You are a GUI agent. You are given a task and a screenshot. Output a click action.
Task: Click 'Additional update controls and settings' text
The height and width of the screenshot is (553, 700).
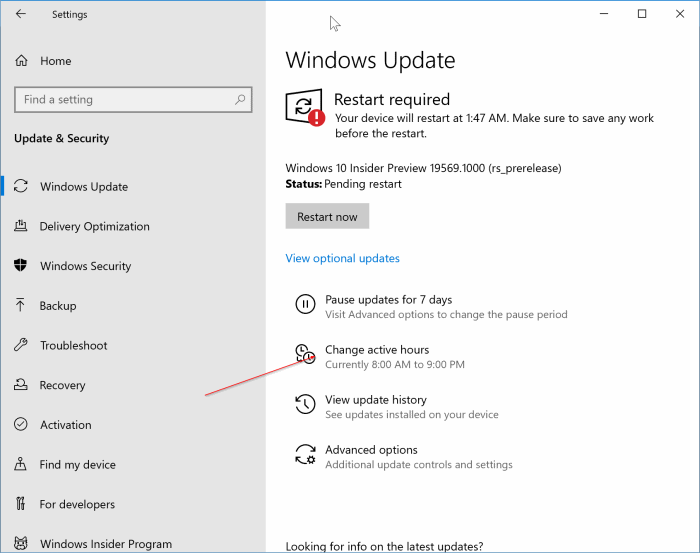pyautogui.click(x=419, y=465)
